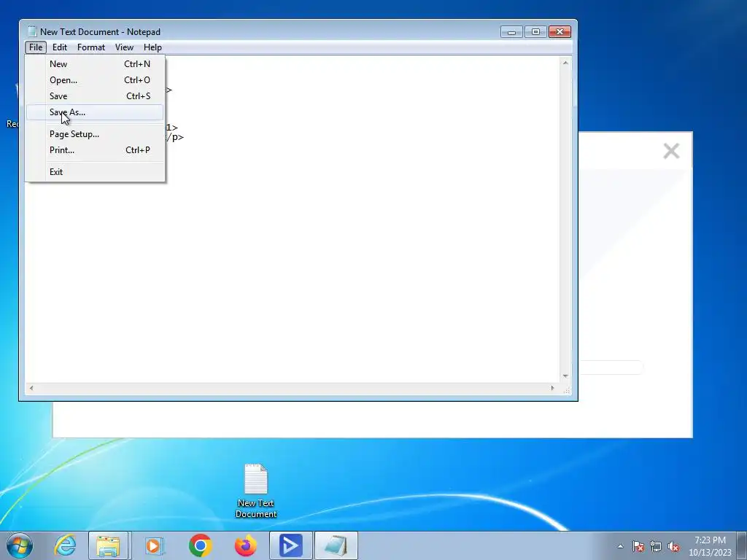
Task: Click Notepad taskbar button
Action: pos(336,545)
